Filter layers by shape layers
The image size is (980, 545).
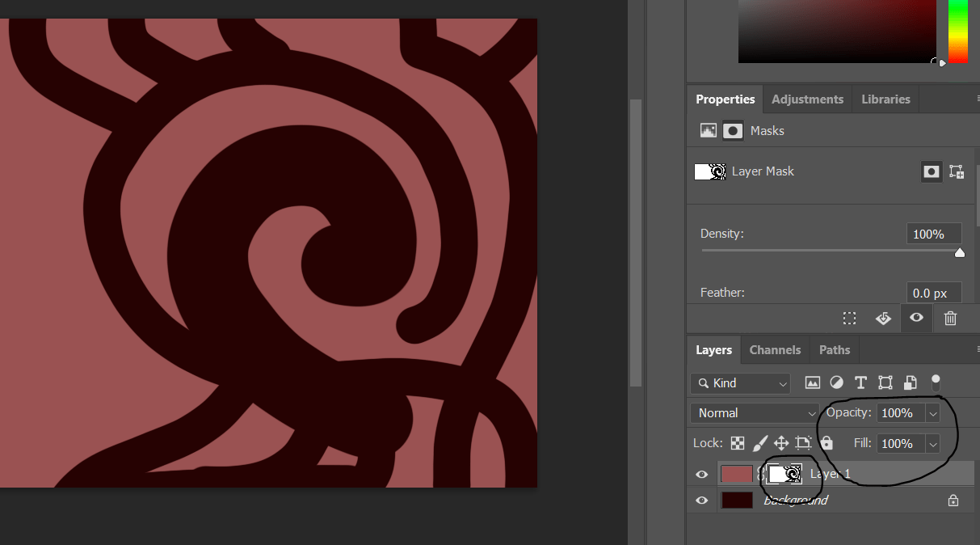[x=885, y=382]
